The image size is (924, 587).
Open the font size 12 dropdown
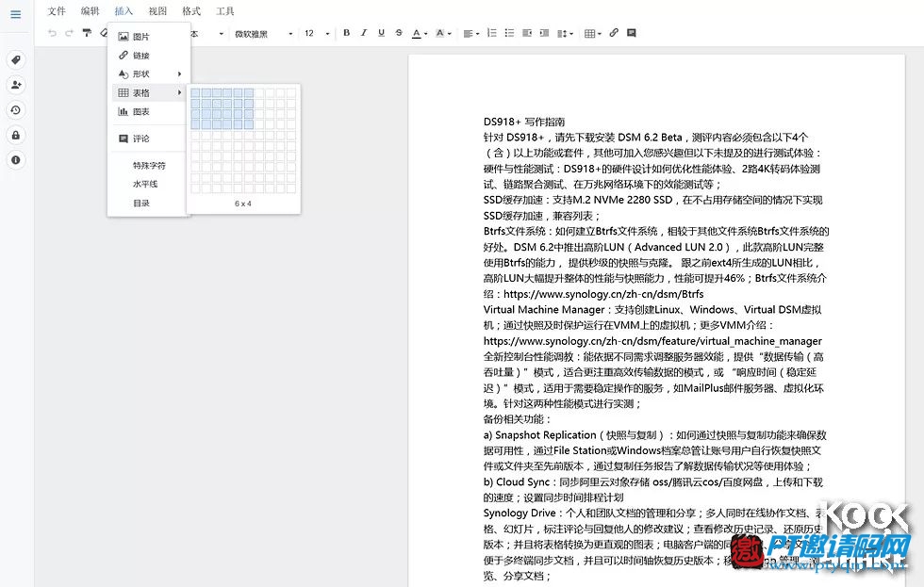click(x=317, y=34)
